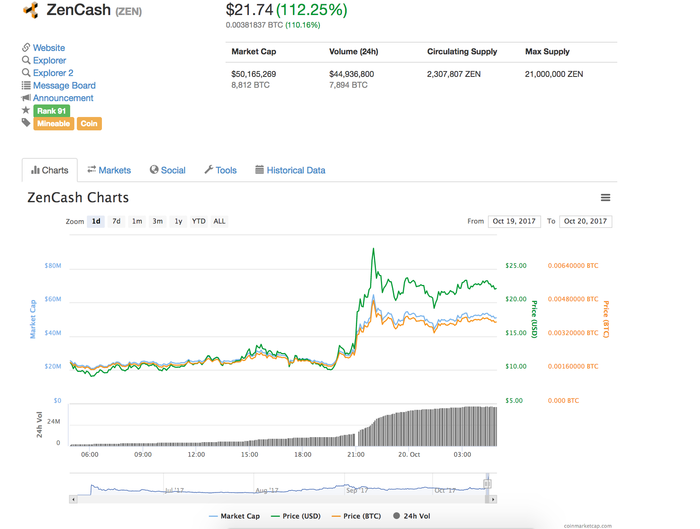Open the Explorer 2 link
The width and height of the screenshot is (700, 529).
[x=53, y=73]
